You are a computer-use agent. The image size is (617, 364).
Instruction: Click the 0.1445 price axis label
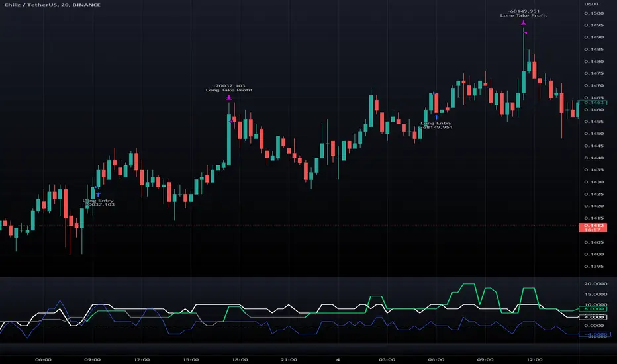[x=594, y=146]
